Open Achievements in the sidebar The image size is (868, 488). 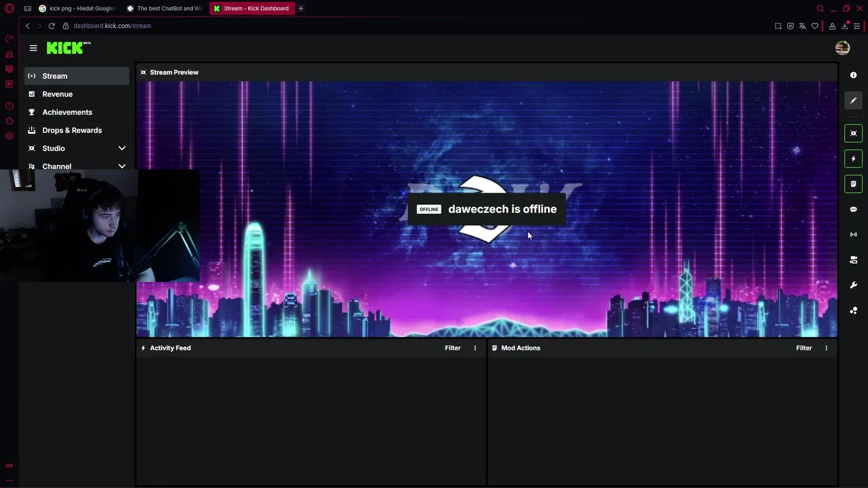77,112
